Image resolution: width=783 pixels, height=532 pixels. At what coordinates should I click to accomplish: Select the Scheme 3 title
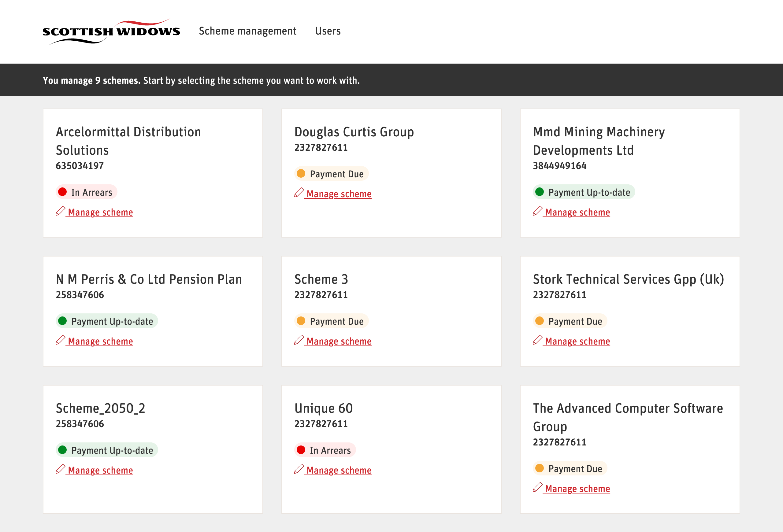tap(321, 279)
